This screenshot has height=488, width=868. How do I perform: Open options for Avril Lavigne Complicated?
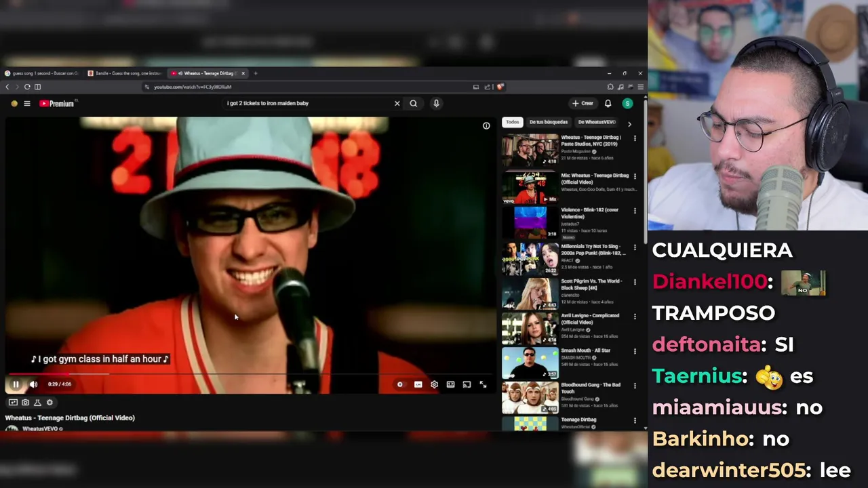point(635,317)
